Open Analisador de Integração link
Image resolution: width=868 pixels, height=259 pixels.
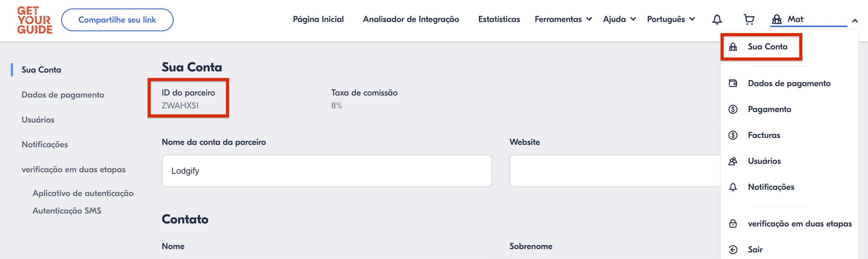click(x=411, y=19)
